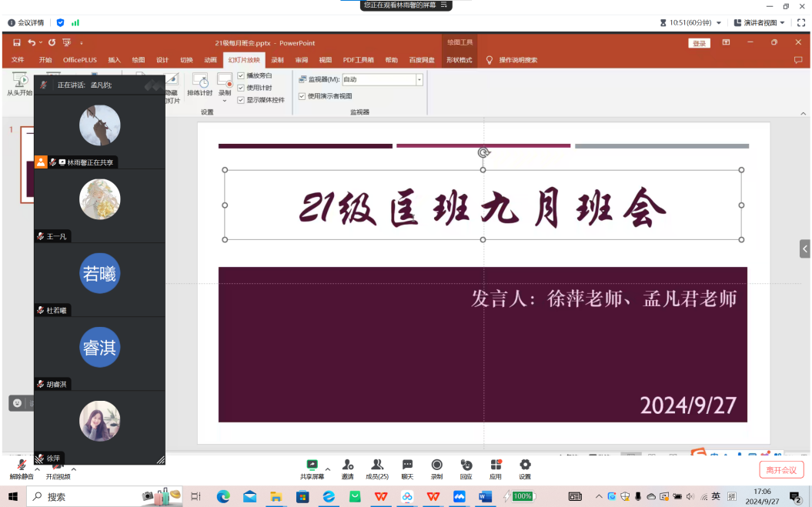Viewport: 812px width, 507px height.
Task: Open the Chat (聊天) panel
Action: coord(407,465)
